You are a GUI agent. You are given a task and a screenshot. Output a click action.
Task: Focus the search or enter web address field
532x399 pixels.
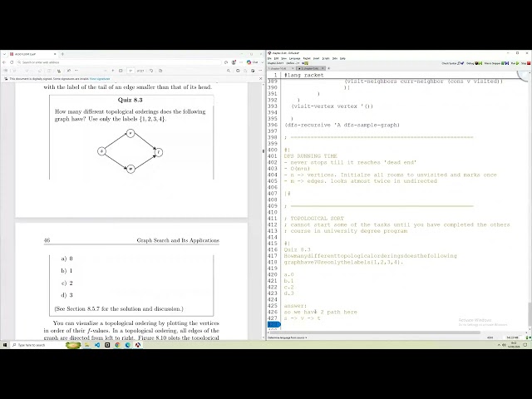pos(119,62)
